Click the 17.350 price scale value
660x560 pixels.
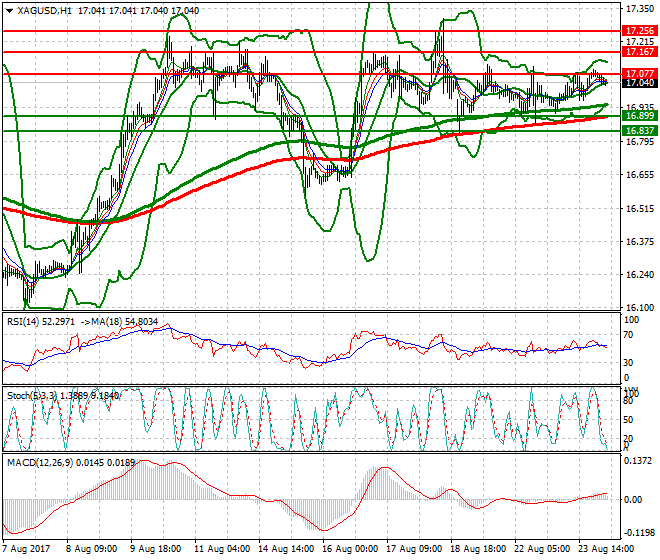coord(640,9)
